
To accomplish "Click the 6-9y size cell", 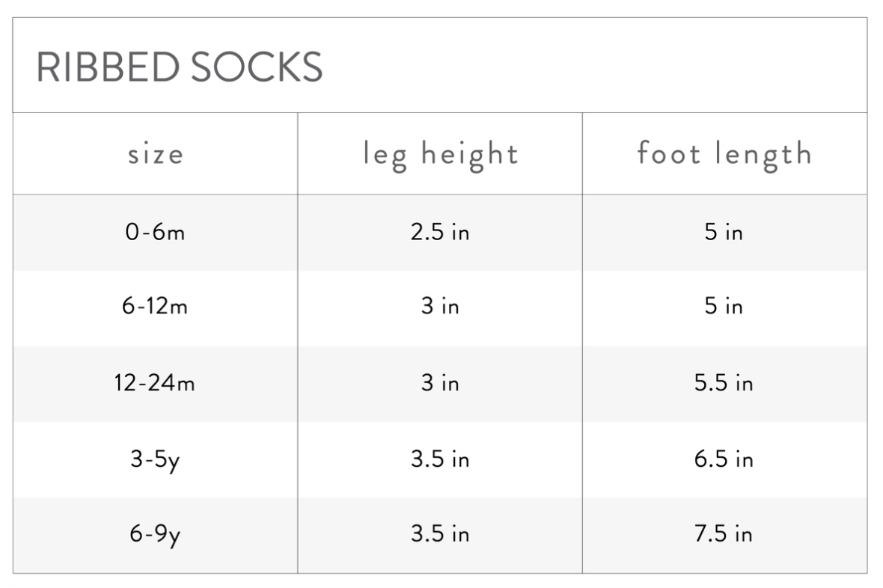I will pos(156,534).
